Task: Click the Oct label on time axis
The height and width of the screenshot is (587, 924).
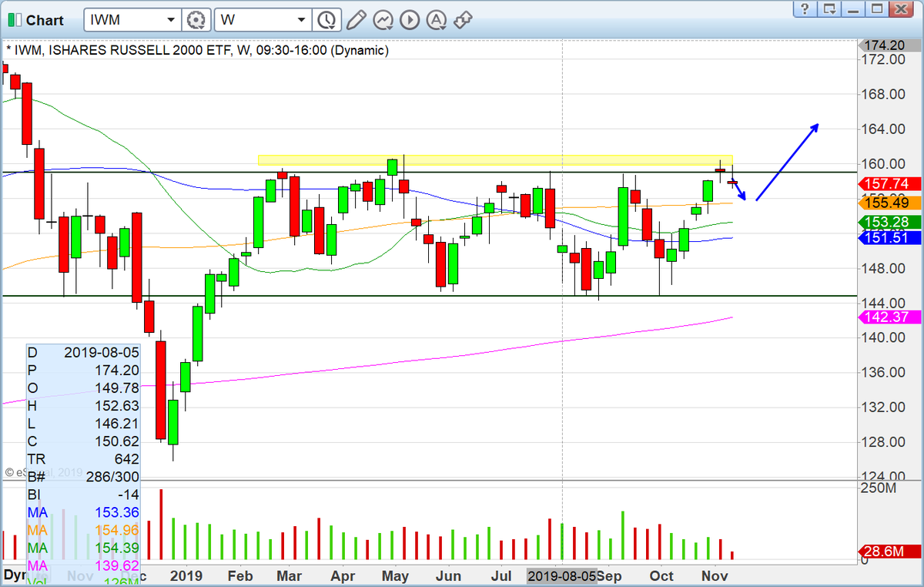Action: (661, 576)
